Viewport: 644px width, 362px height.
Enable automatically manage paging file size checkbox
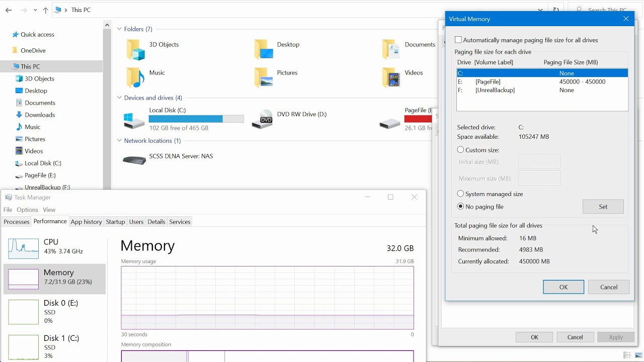[x=458, y=40]
